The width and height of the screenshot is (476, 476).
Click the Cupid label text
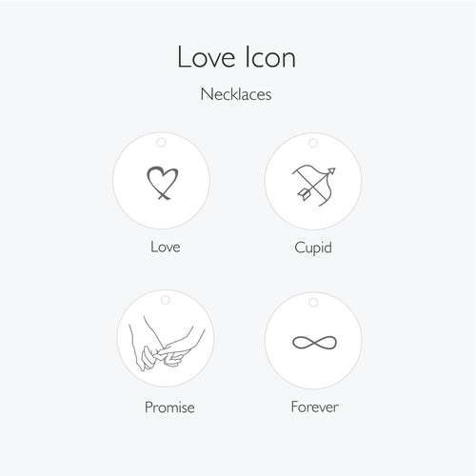(313, 248)
